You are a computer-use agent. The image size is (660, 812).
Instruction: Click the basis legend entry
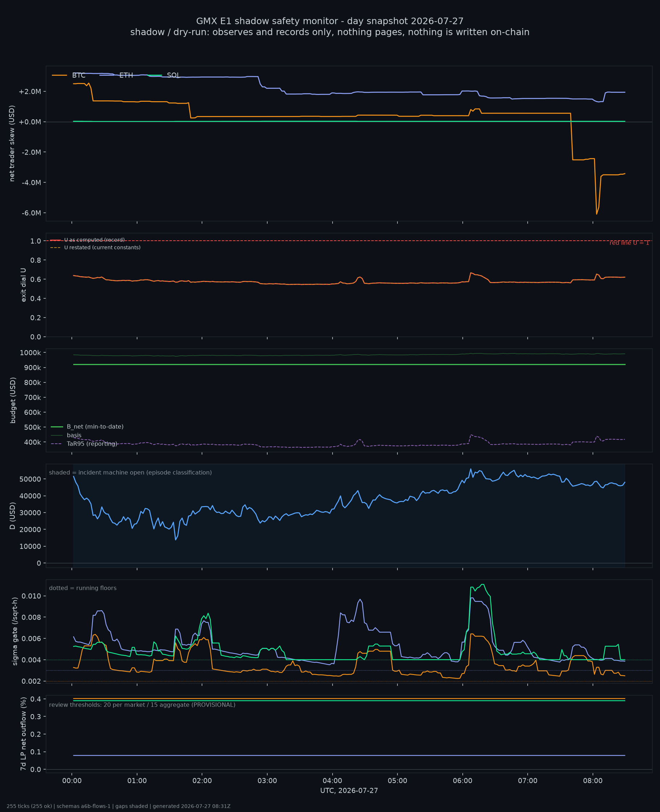pyautogui.click(x=66, y=435)
